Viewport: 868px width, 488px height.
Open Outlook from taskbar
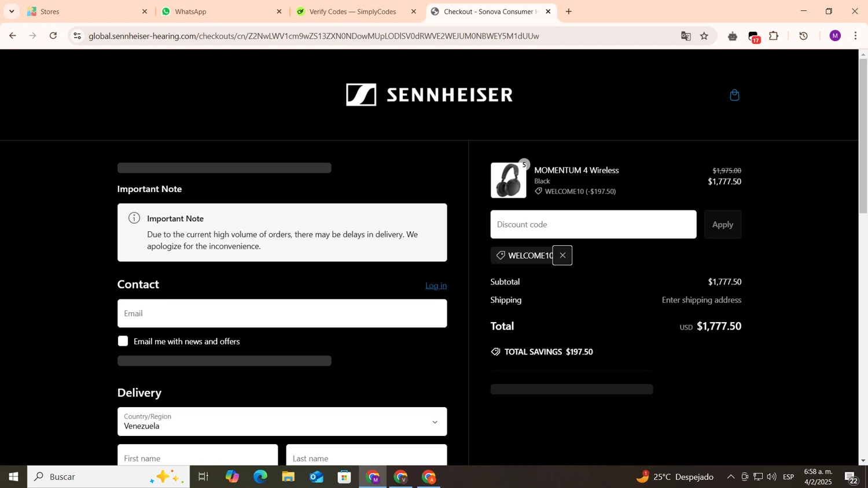pyautogui.click(x=316, y=477)
